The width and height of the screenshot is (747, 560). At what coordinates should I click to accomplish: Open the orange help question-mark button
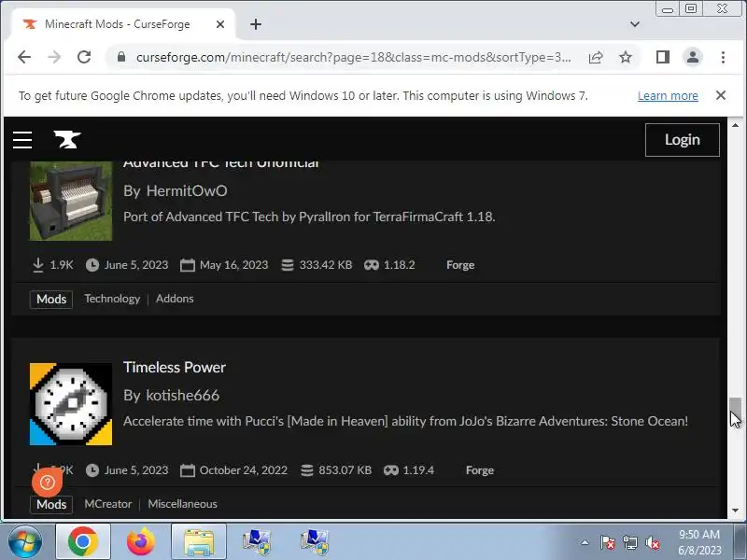(x=48, y=483)
